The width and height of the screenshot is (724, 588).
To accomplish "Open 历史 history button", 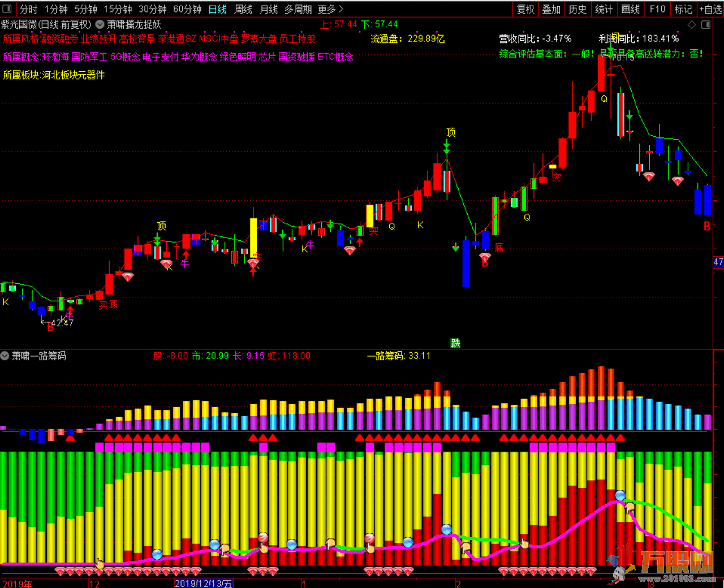I will click(578, 9).
